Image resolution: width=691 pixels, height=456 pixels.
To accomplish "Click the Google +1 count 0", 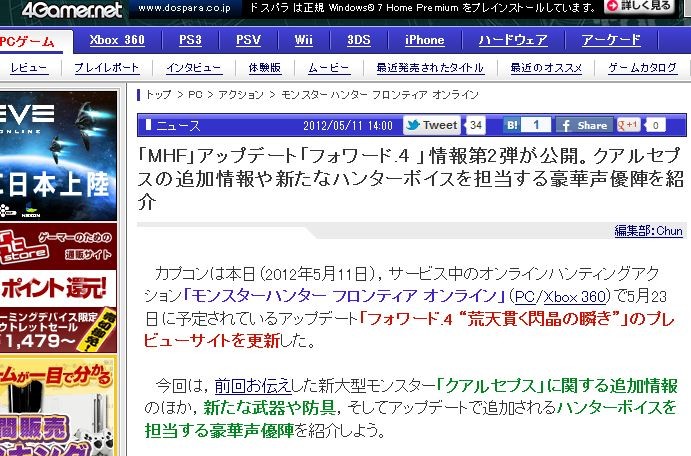I will pos(655,126).
